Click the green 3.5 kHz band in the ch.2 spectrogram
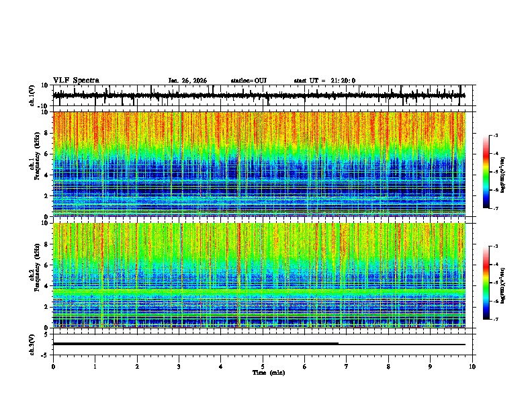 [x=259, y=292]
